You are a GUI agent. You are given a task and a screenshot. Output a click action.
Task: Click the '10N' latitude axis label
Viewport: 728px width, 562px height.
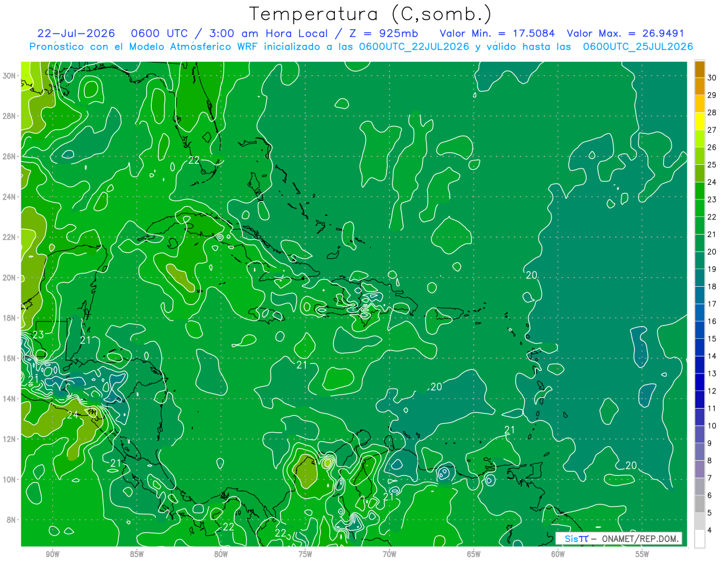(8, 479)
